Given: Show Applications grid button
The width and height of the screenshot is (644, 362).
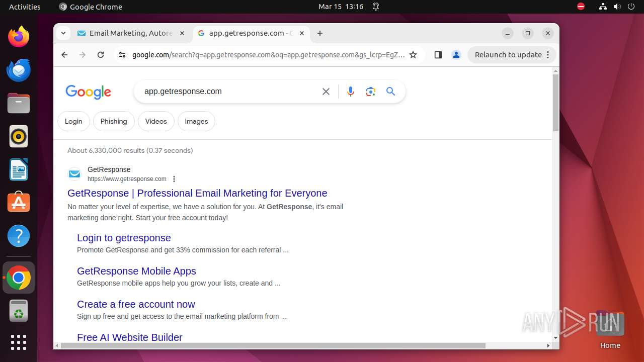Looking at the screenshot, I should click(x=19, y=342).
